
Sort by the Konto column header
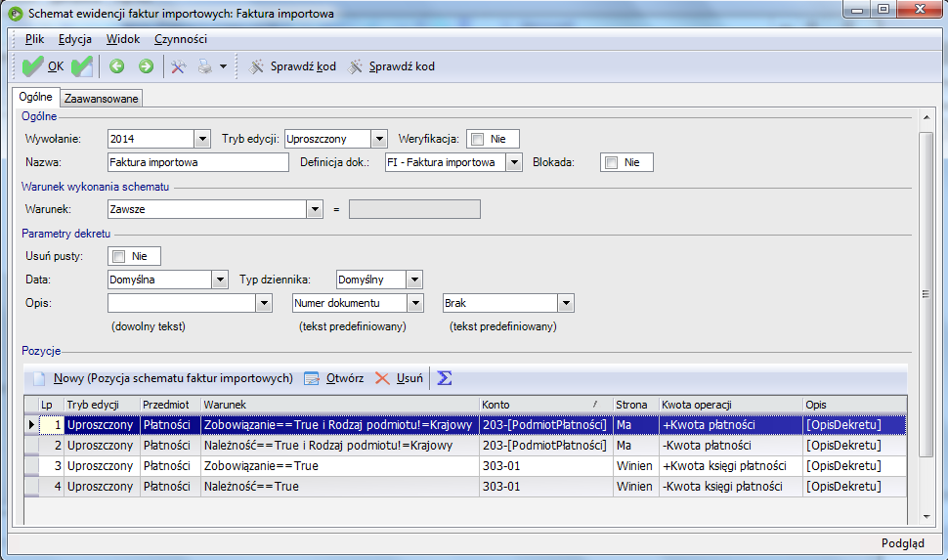[546, 405]
